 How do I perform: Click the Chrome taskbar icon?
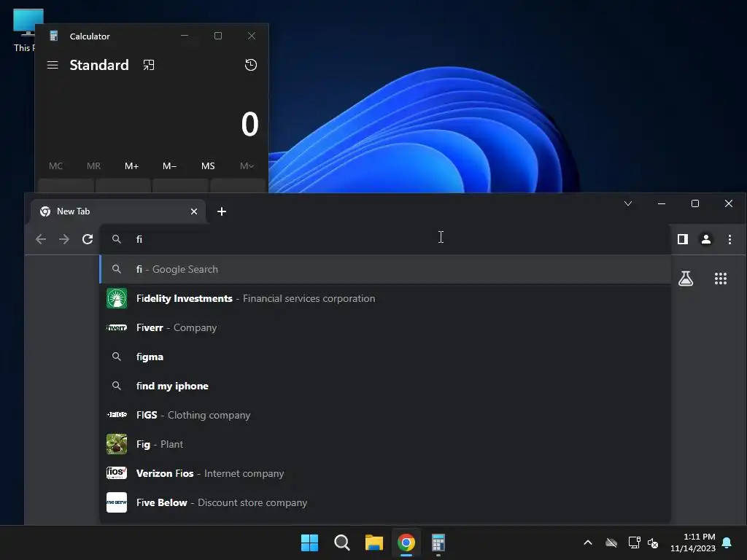406,542
